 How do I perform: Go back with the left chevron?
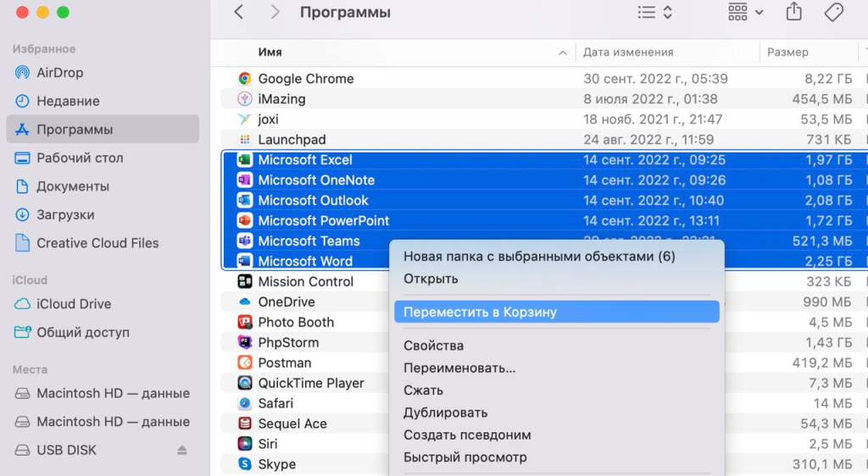pos(238,12)
